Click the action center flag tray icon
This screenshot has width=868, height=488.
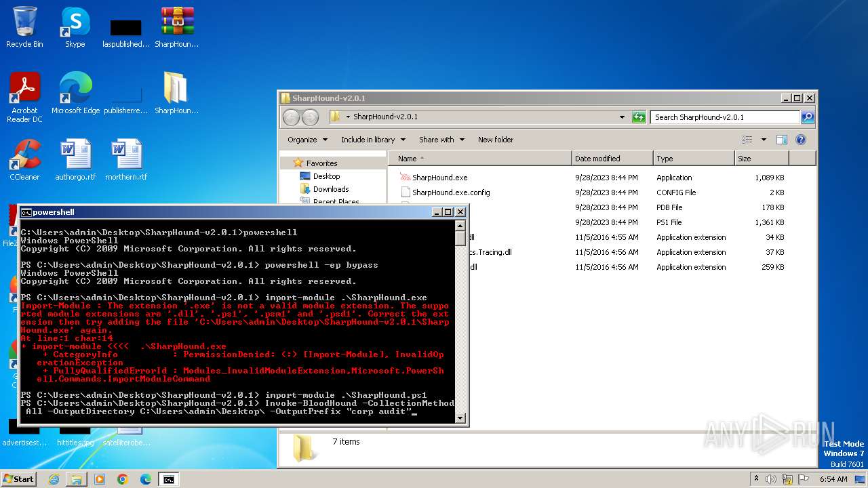pos(802,479)
